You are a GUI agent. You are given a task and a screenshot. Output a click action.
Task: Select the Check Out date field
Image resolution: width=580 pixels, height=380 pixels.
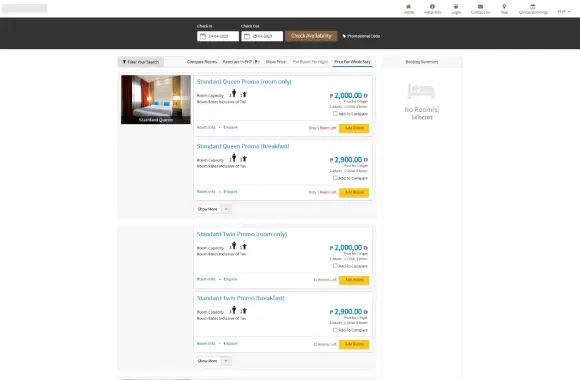(x=262, y=36)
